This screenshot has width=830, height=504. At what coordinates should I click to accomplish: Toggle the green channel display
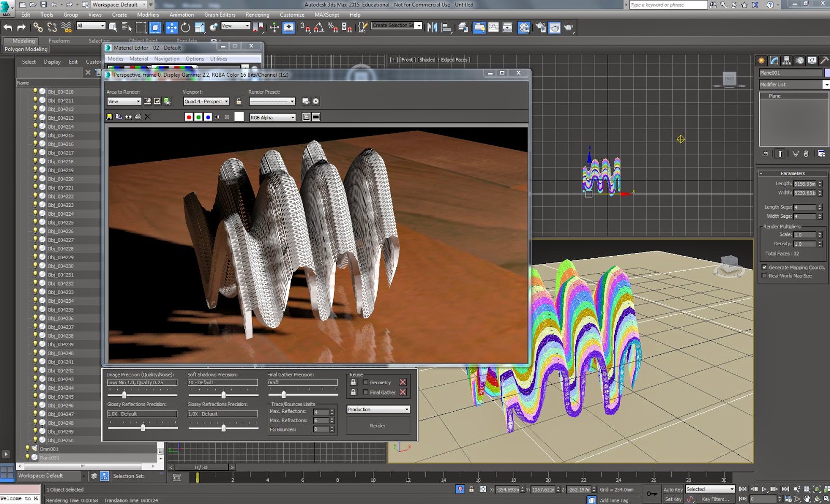pyautogui.click(x=198, y=117)
